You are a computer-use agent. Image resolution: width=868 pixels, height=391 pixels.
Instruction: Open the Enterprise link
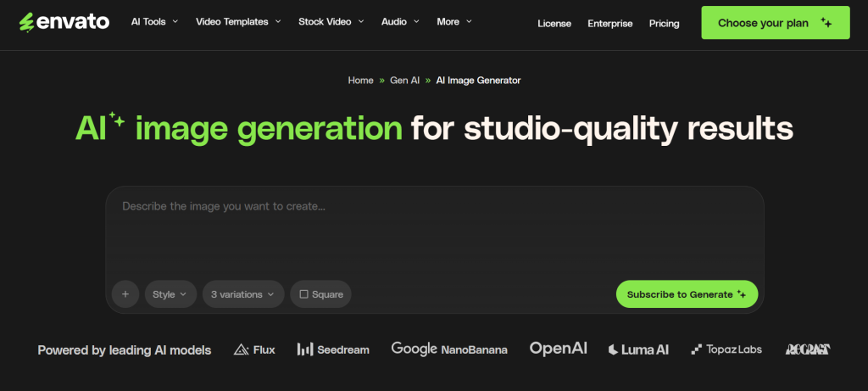tap(610, 23)
